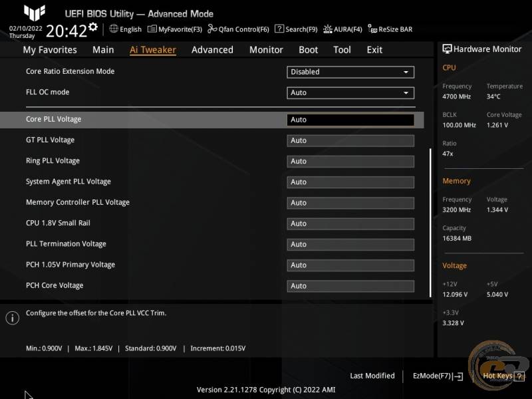Screen dimensions: 532x399
Task: Expand the FLL OC mode dropdown
Action: point(350,92)
